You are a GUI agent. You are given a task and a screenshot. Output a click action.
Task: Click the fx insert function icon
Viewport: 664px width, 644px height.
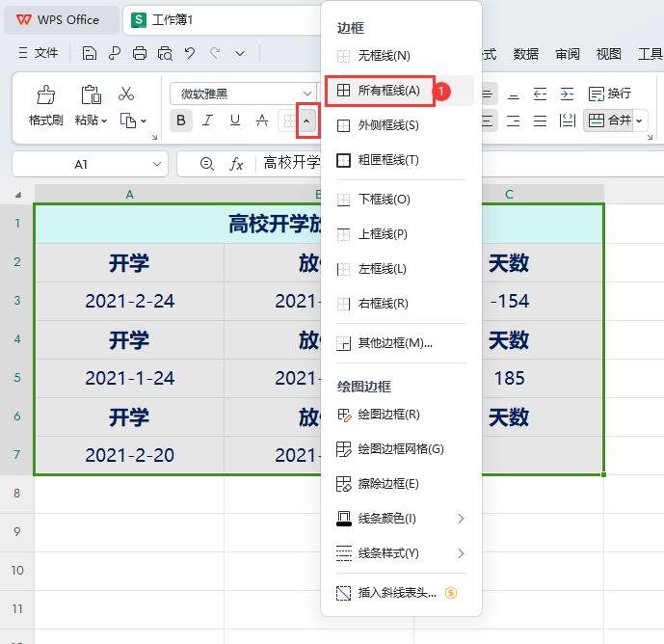[236, 164]
